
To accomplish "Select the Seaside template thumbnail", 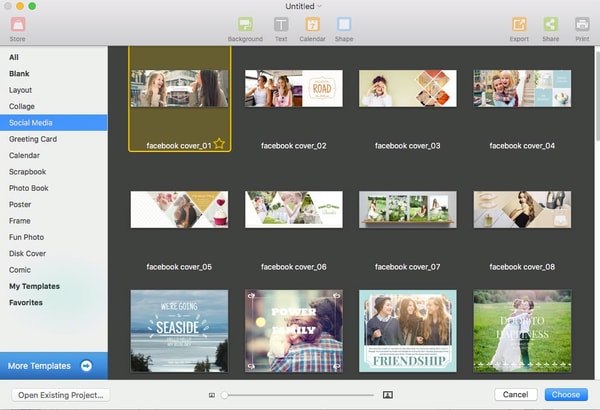I will [179, 331].
